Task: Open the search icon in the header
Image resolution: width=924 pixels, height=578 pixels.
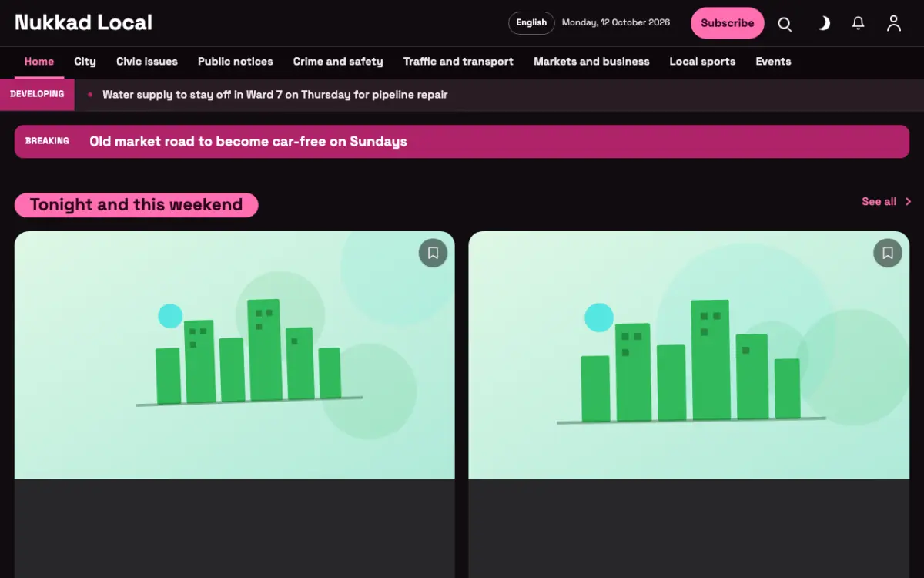Action: (785, 24)
